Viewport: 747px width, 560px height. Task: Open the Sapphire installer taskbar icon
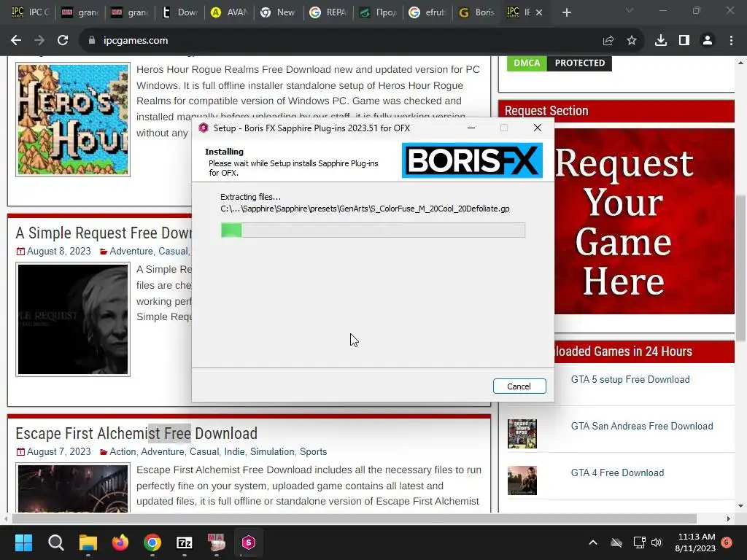pyautogui.click(x=249, y=542)
